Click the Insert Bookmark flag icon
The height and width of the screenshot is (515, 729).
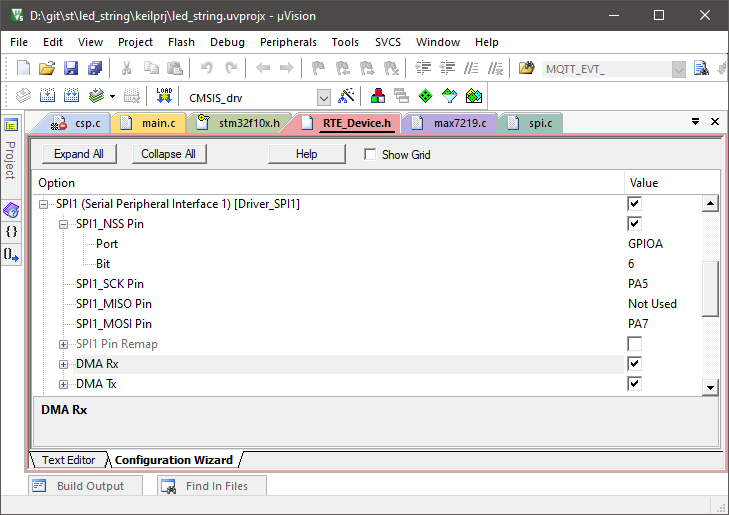click(x=318, y=68)
